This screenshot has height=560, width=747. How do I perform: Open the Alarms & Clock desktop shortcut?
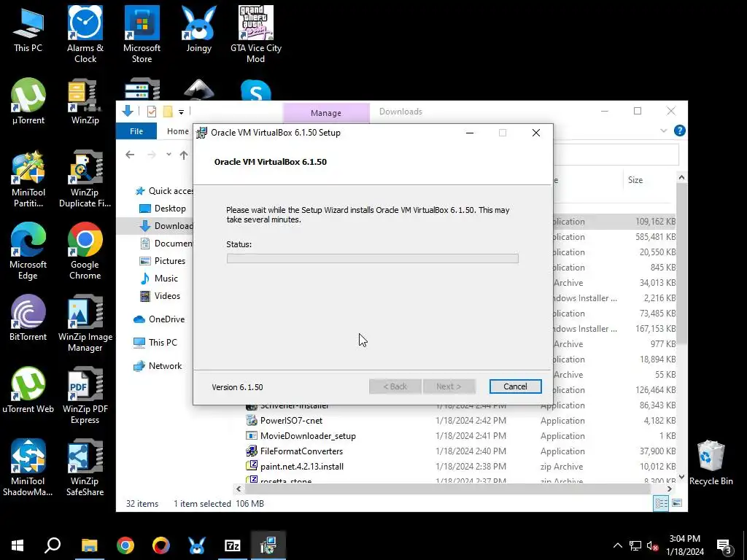(85, 34)
